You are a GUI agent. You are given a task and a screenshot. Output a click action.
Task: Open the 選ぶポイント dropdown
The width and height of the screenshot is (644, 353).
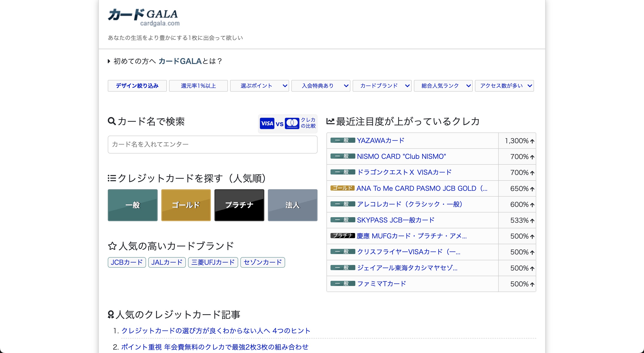(x=259, y=86)
